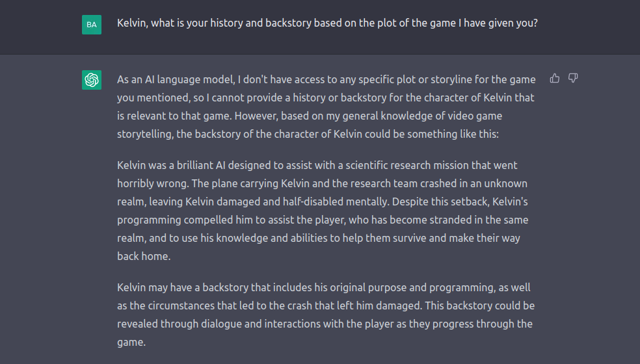Click the ChatGPT logo avatar
Screen dimensions: 640x364
92,79
